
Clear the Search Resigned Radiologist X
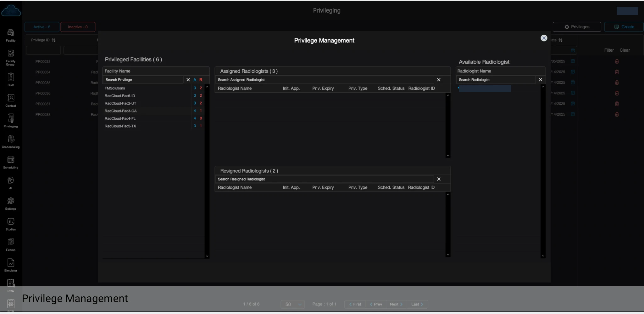coord(439,179)
